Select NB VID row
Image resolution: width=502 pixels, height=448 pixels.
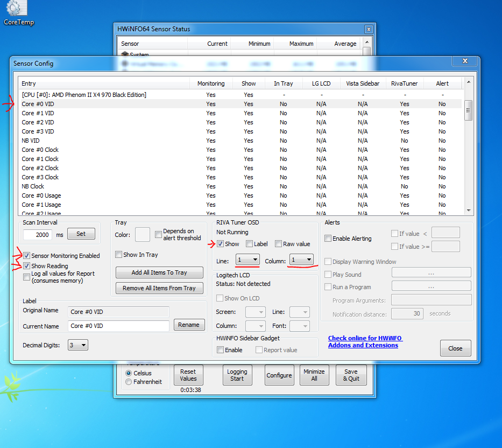[240, 141]
